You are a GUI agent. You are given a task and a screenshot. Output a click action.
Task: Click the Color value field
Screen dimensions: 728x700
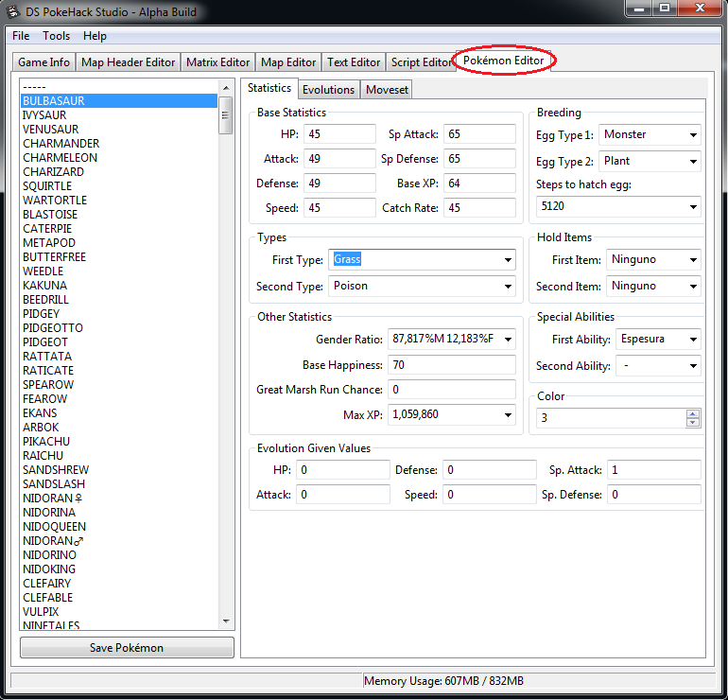tap(611, 417)
